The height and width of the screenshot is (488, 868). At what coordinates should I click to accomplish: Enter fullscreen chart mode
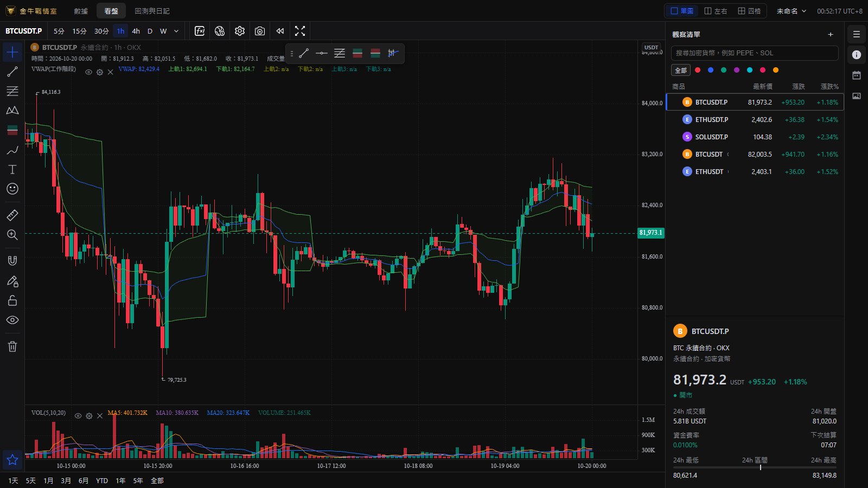pyautogui.click(x=300, y=31)
